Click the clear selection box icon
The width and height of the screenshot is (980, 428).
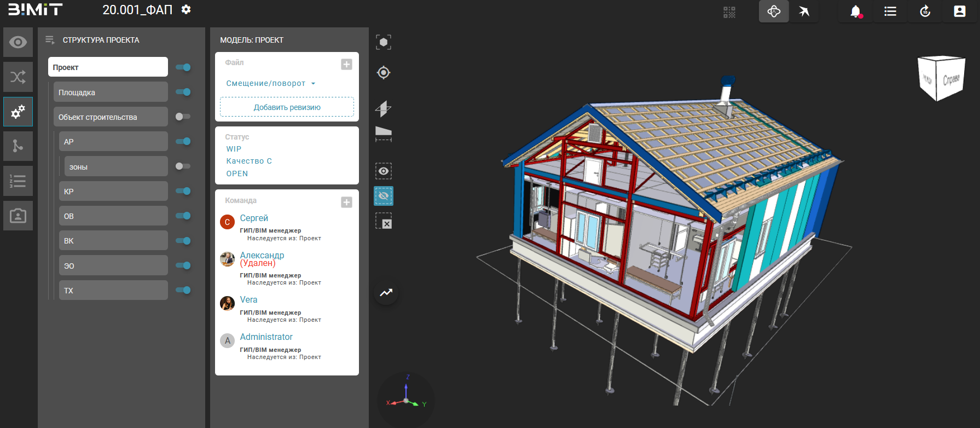384,221
